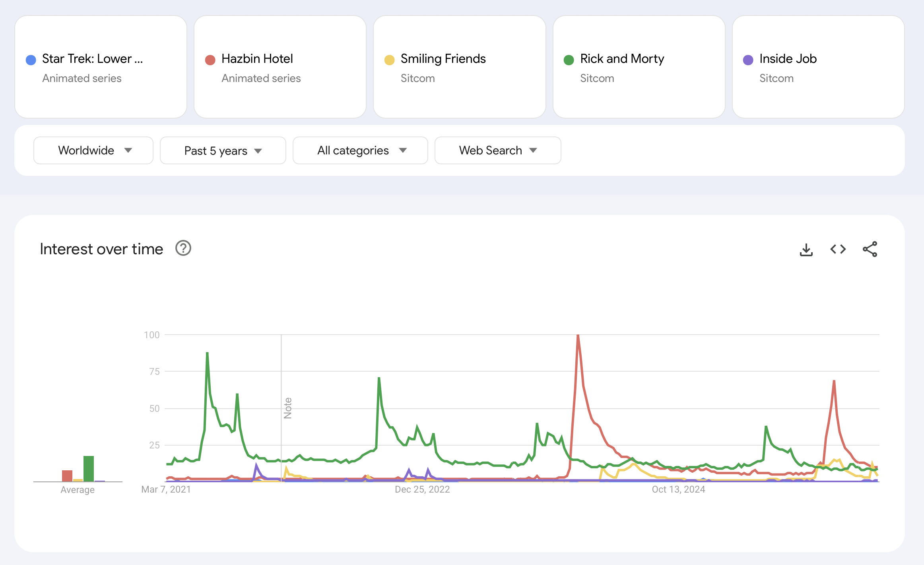Image resolution: width=924 pixels, height=565 pixels.
Task: Click the Inside Job term card
Action: click(788, 59)
